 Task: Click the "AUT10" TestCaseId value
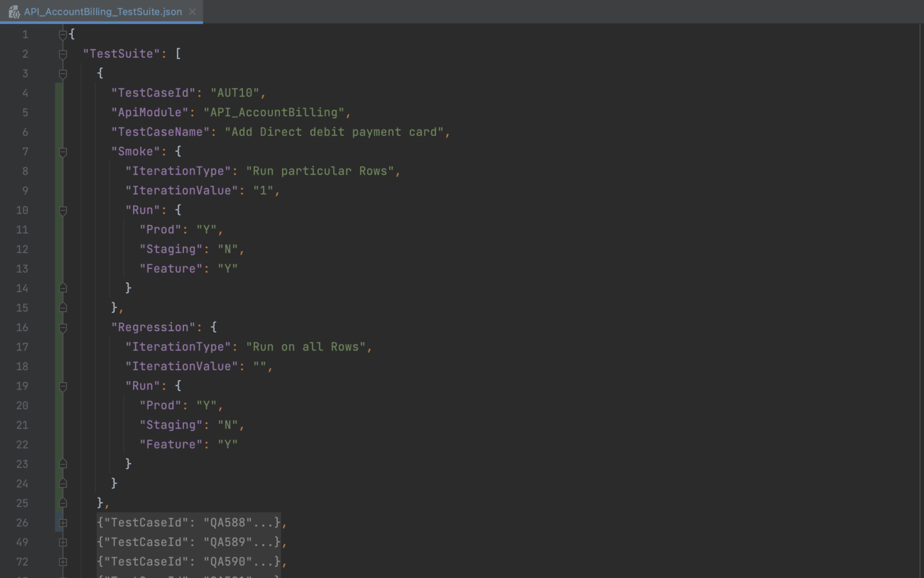(x=235, y=93)
